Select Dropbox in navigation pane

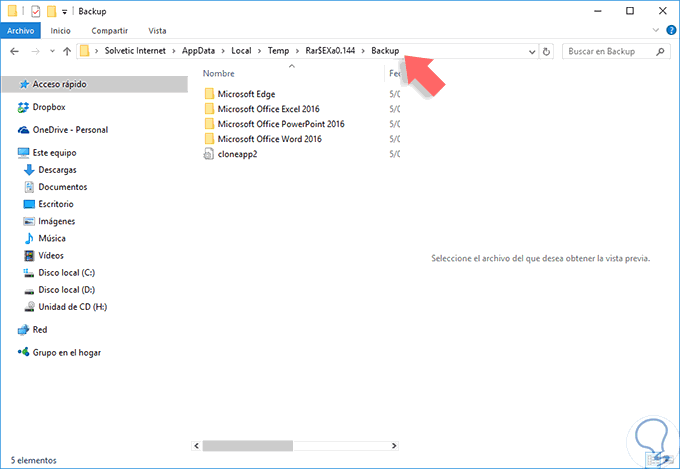pyautogui.click(x=49, y=107)
